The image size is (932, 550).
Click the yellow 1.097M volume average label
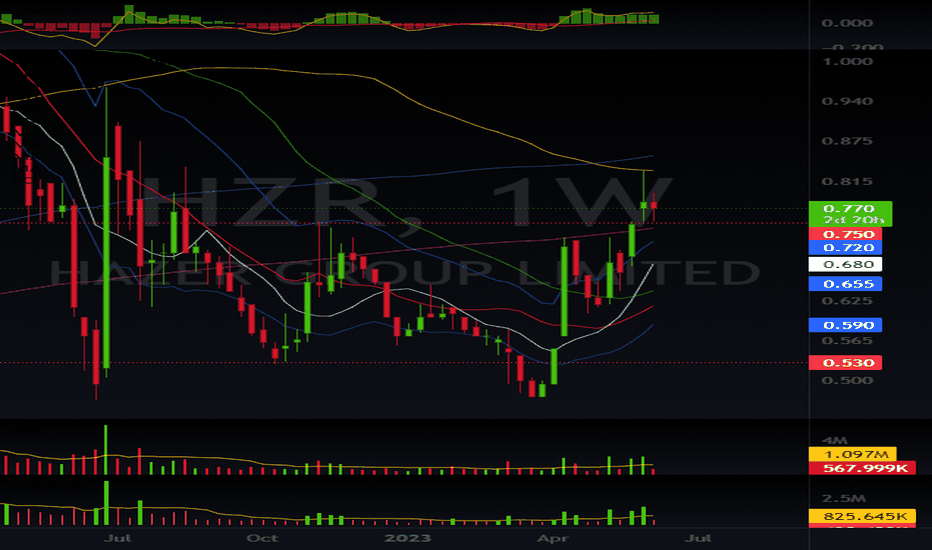pos(852,454)
